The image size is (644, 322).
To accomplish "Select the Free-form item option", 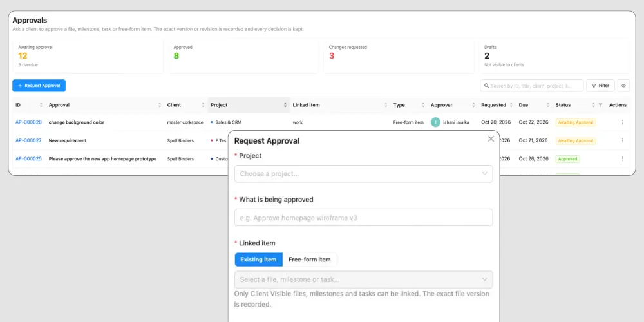I will 310,260.
